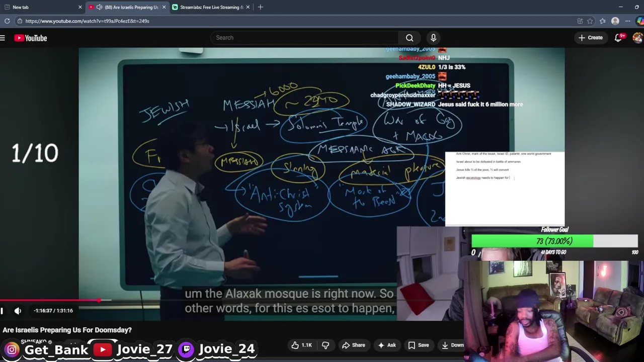Viewport: 644px width, 362px height.
Task: Close the Are Israelis Preparing Us tab
Action: click(x=164, y=7)
